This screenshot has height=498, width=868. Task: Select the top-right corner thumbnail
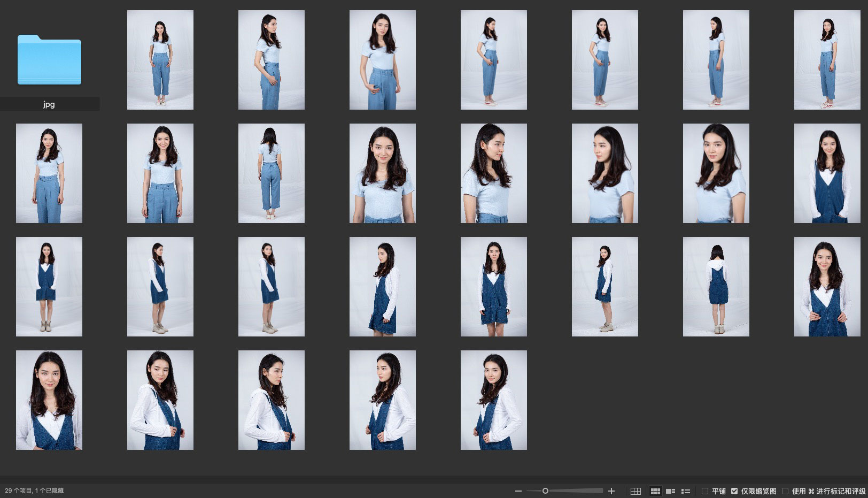tap(827, 60)
